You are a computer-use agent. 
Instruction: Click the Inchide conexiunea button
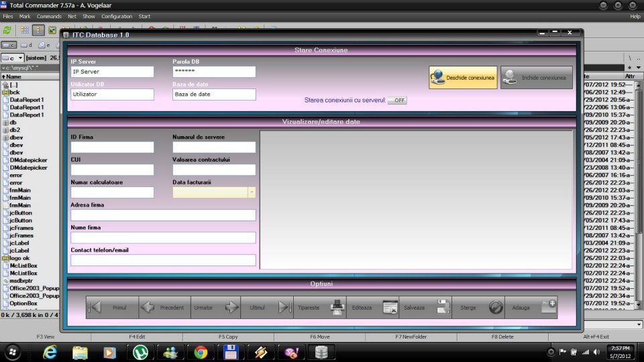[x=537, y=78]
